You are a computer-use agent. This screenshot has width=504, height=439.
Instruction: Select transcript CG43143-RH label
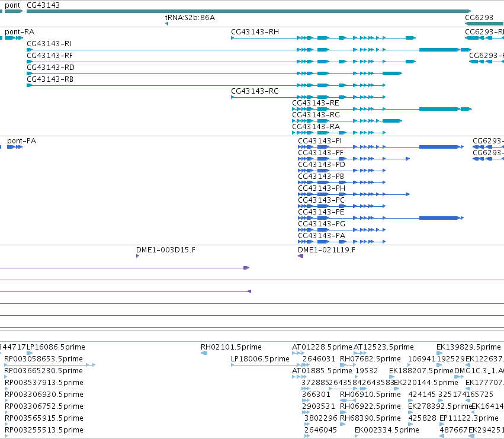[x=255, y=32]
